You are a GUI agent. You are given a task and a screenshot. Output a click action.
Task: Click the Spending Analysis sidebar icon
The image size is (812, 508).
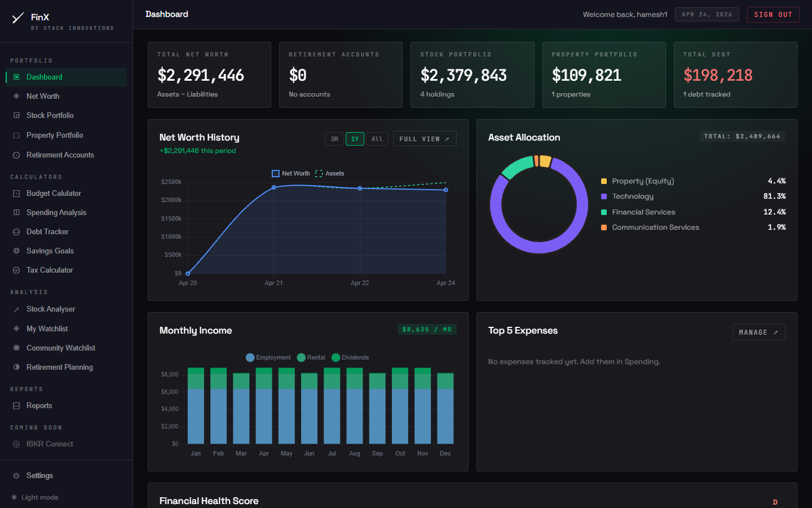tap(16, 212)
